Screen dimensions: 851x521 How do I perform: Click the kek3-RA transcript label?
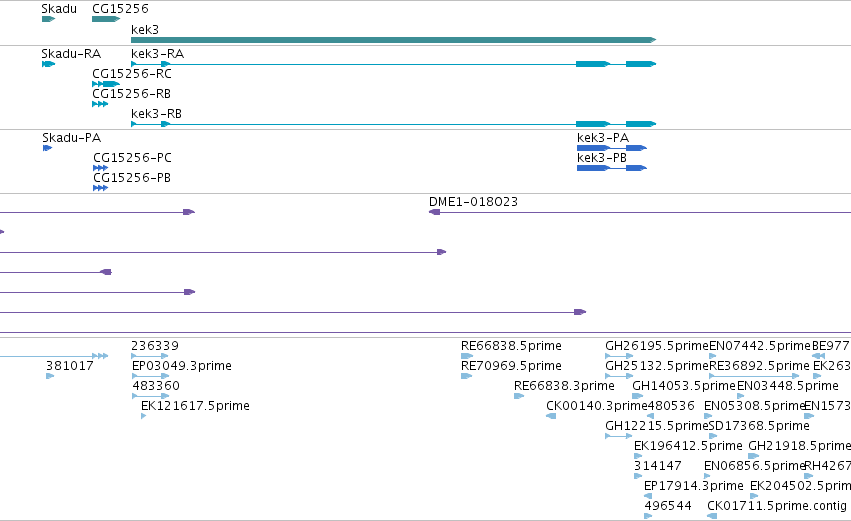[x=157, y=54]
